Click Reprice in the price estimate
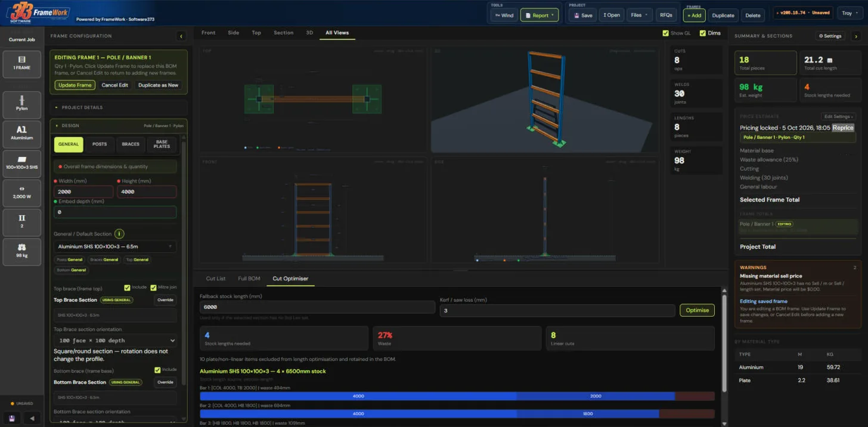Image resolution: width=868 pixels, height=427 pixels. click(843, 128)
